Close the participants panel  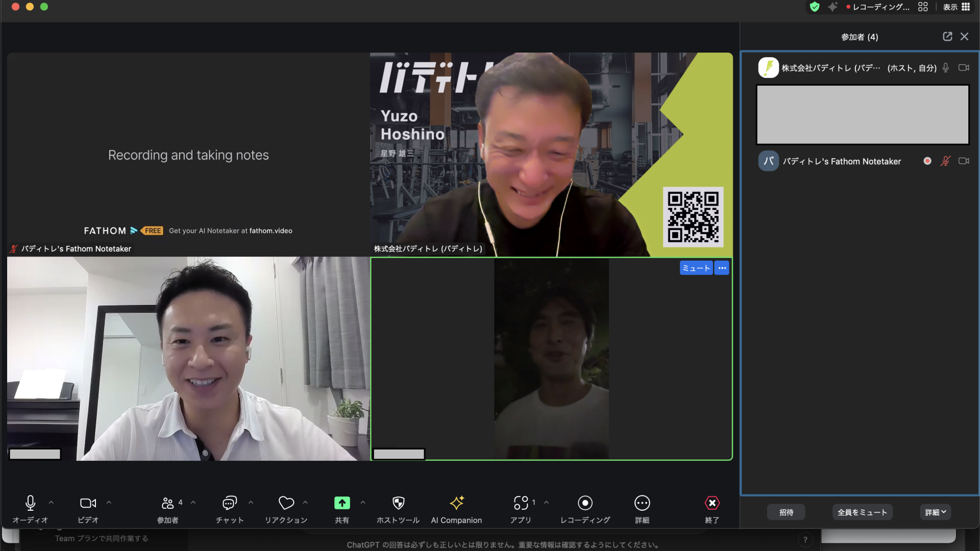[964, 36]
